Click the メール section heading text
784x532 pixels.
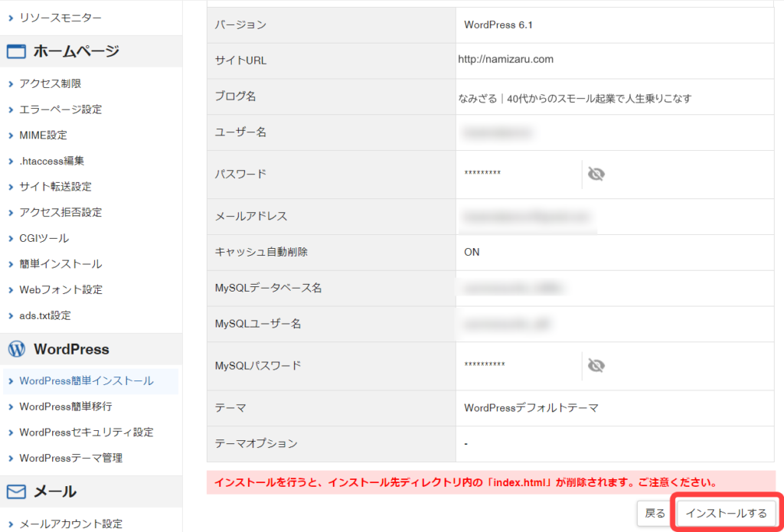(55, 492)
